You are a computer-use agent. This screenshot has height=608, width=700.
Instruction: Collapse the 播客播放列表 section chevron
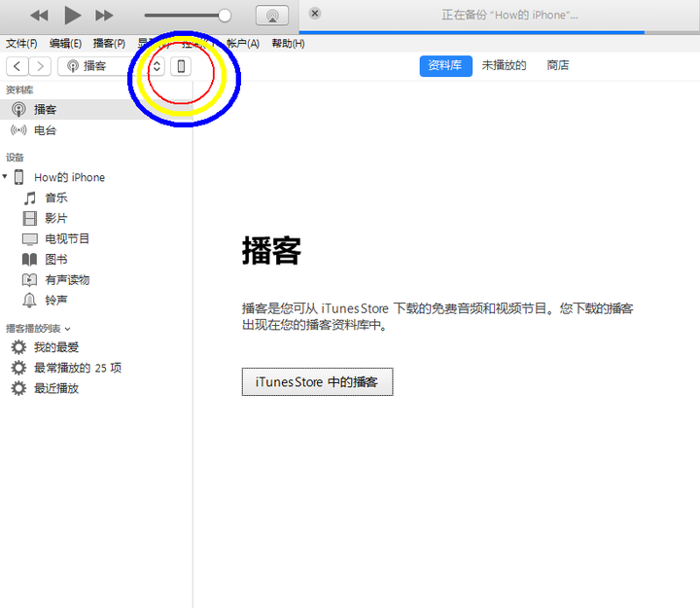[67, 329]
